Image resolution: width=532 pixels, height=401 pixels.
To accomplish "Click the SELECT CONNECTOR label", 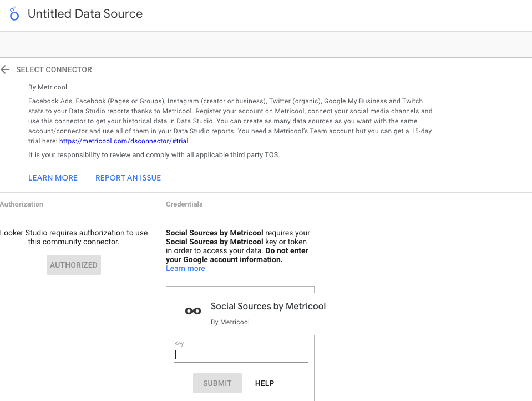I will 54,69.
